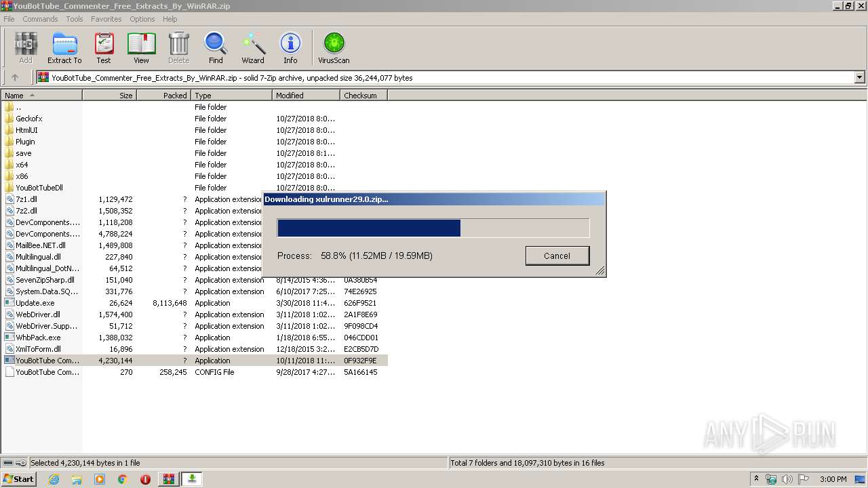The image size is (868, 488).
Task: Launch Internet Explorer from taskbar
Action: tap(54, 479)
